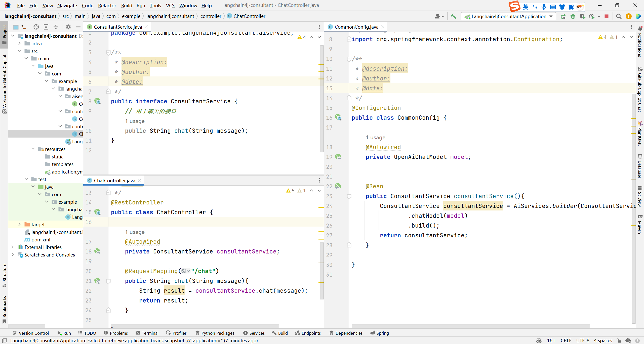Open pom.xml in the project tree
The image size is (644, 344).
[x=41, y=240]
